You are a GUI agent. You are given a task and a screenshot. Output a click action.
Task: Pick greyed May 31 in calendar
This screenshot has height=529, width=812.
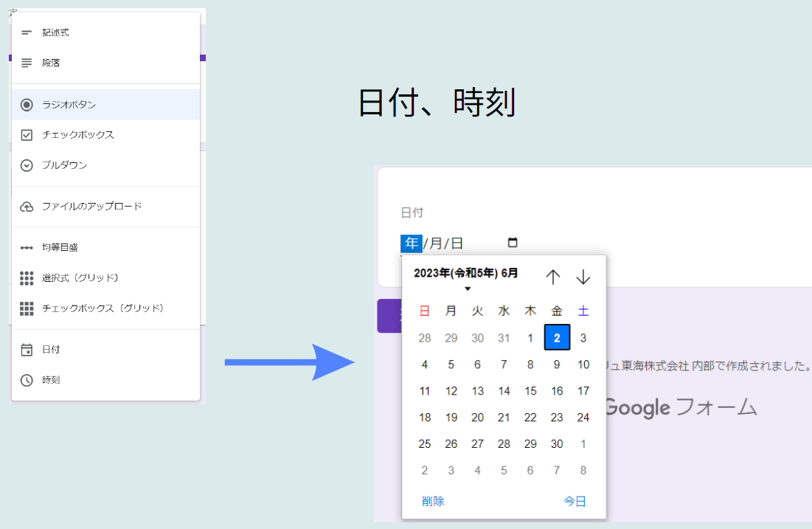tap(504, 338)
